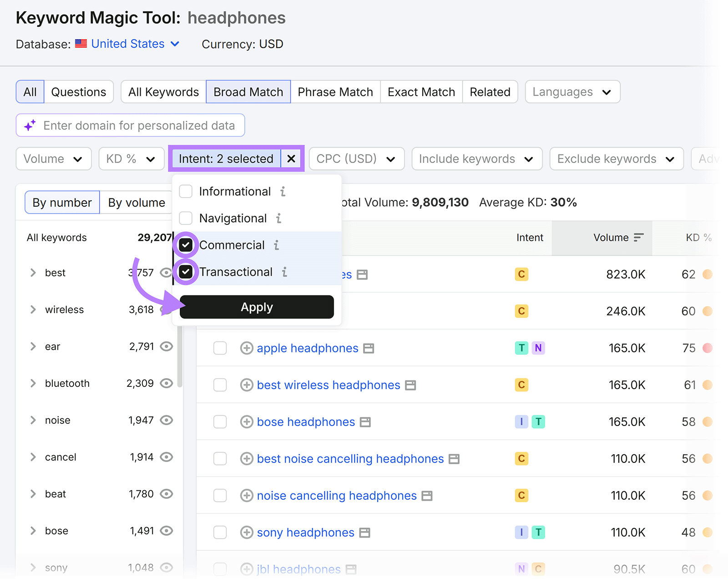Select the Phrase Match tab
Screen dimensions: 728x584
click(x=335, y=92)
